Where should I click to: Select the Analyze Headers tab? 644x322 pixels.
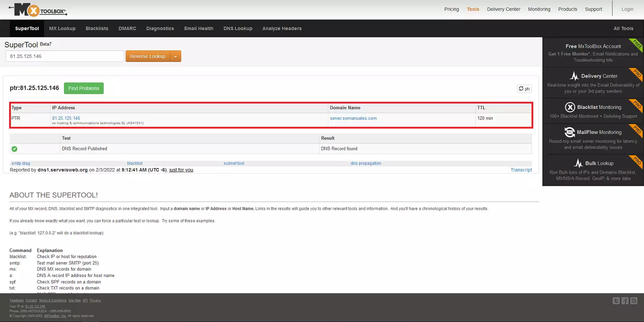pos(282,29)
